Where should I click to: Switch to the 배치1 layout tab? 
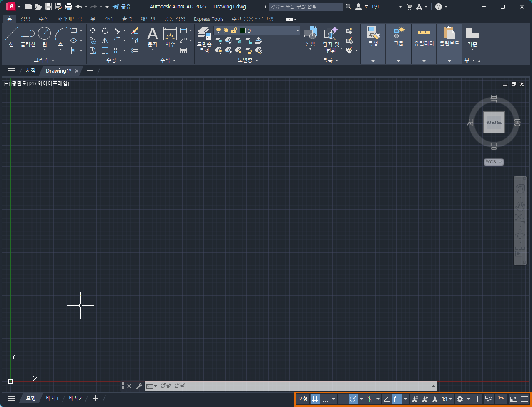(x=52, y=398)
